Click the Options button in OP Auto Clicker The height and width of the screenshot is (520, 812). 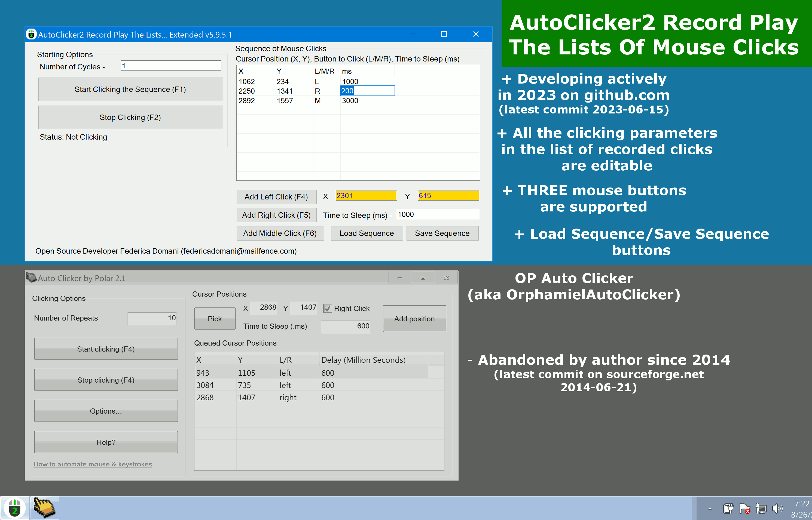[x=106, y=411]
